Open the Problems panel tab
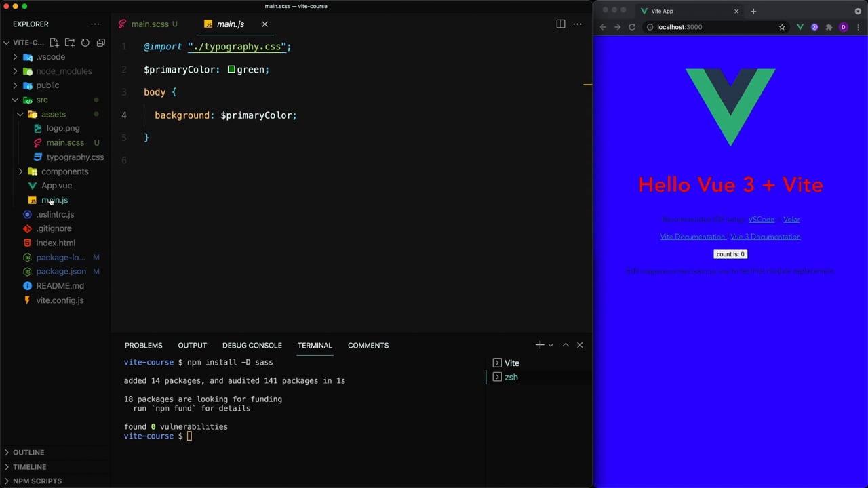The image size is (868, 488). (144, 345)
